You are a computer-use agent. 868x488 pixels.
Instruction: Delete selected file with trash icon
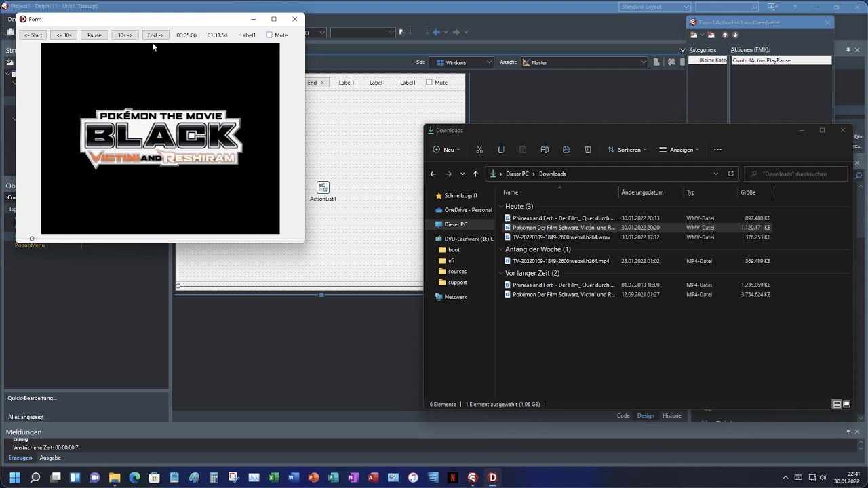tap(588, 150)
